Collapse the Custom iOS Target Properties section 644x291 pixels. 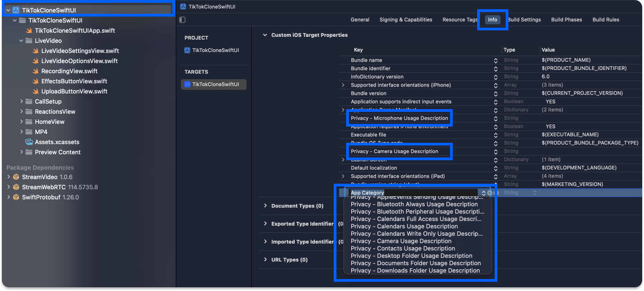point(264,35)
